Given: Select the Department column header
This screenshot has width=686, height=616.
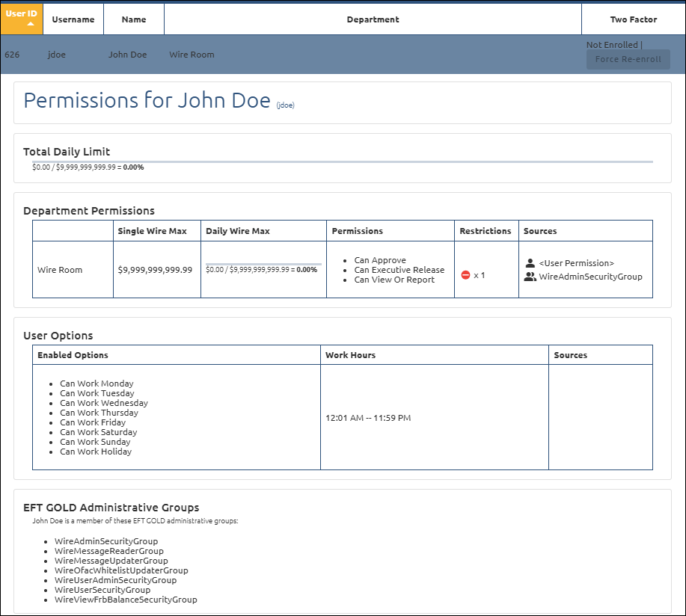Looking at the screenshot, I should tap(373, 19).
